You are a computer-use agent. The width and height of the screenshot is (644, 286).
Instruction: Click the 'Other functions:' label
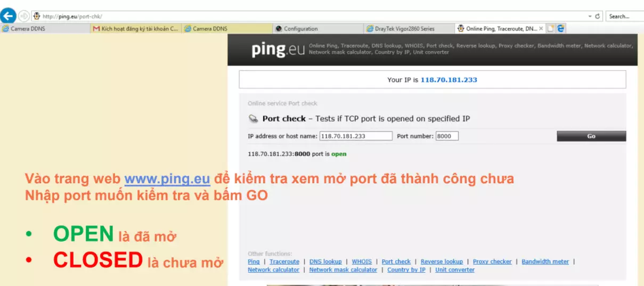[x=270, y=254]
